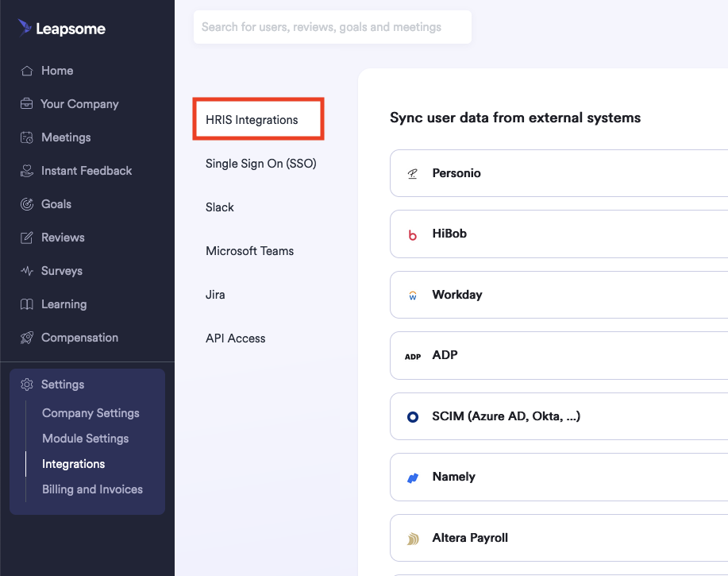Click the HiBob logo icon
Screen dimensions: 728x576
(412, 234)
